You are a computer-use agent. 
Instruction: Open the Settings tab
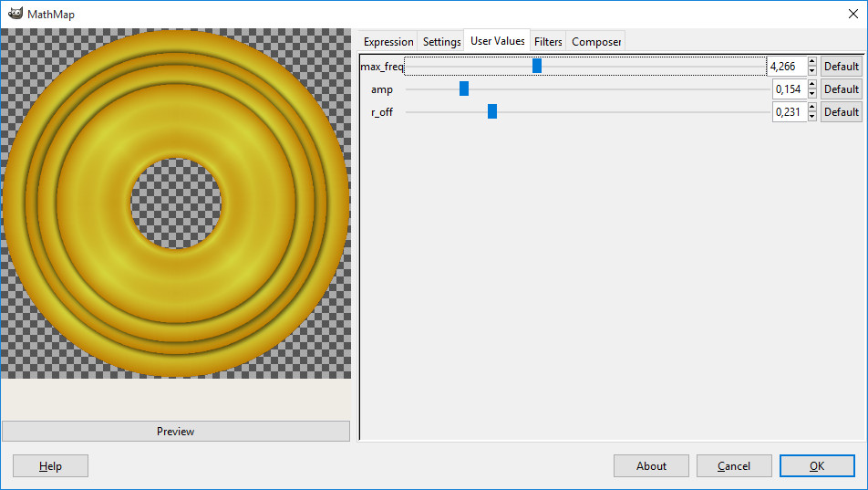(441, 42)
